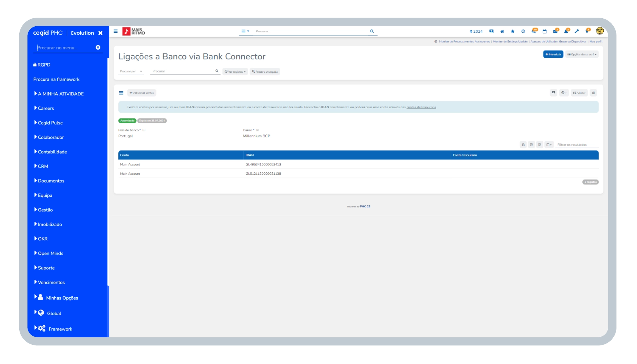Open Procura avançada
Screen dimensions: 637x364
pos(265,72)
